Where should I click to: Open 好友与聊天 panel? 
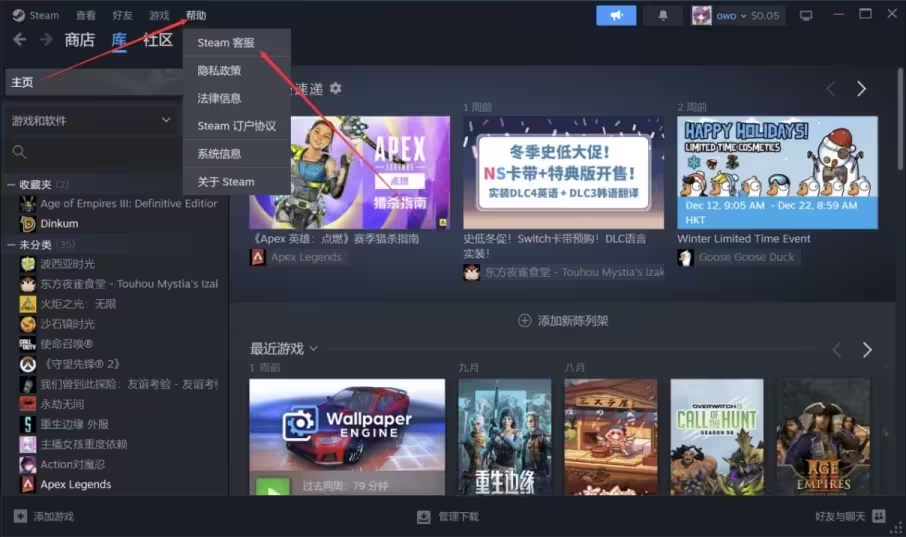850,516
